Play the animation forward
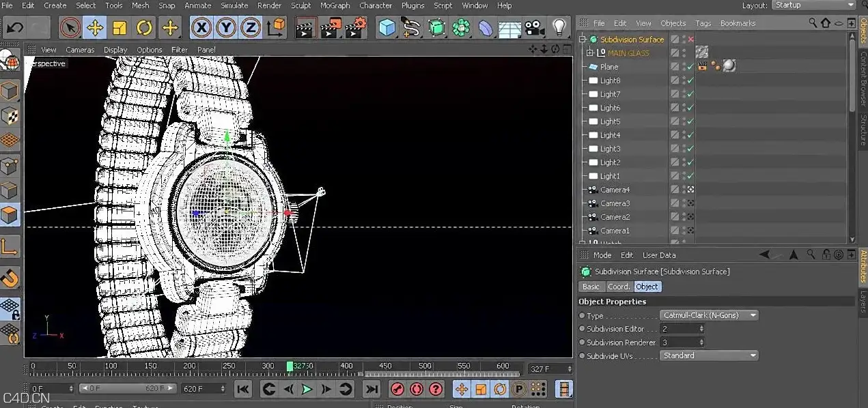The width and height of the screenshot is (868, 408). (x=307, y=389)
